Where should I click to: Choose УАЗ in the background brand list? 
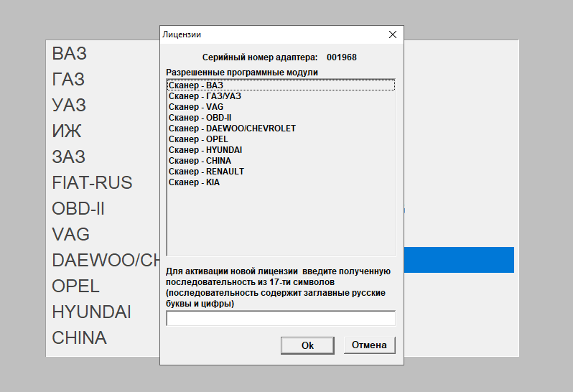point(69,106)
